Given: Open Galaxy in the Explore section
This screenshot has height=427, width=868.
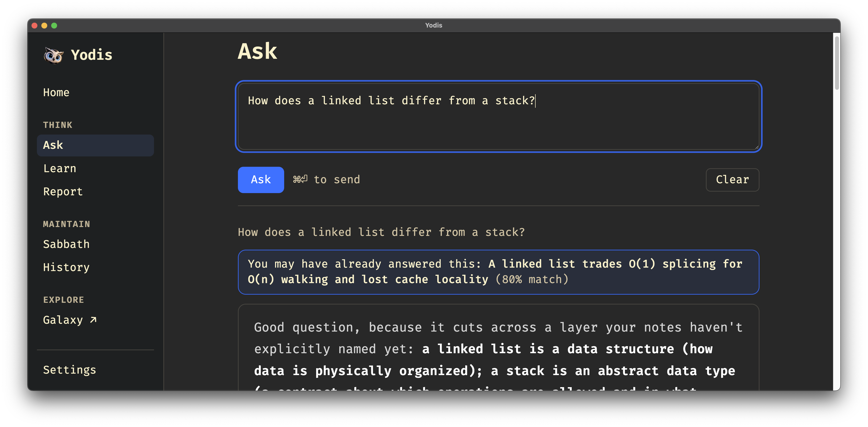Looking at the screenshot, I should 95,320.
